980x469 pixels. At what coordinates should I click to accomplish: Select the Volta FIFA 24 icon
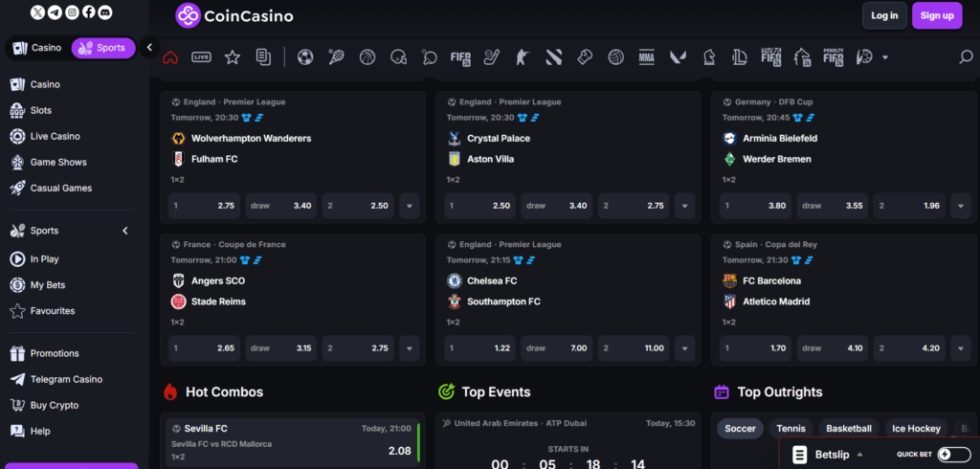[x=771, y=56]
